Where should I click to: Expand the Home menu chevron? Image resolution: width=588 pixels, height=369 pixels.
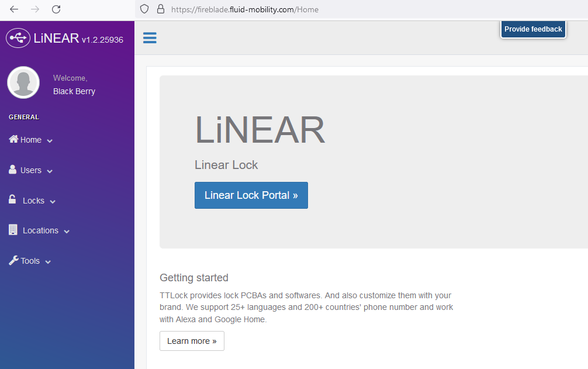click(50, 141)
